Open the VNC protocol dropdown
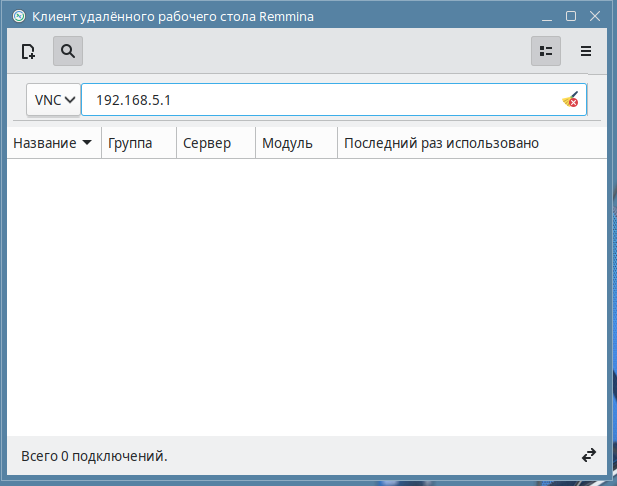This screenshot has width=617, height=486. 54,100
